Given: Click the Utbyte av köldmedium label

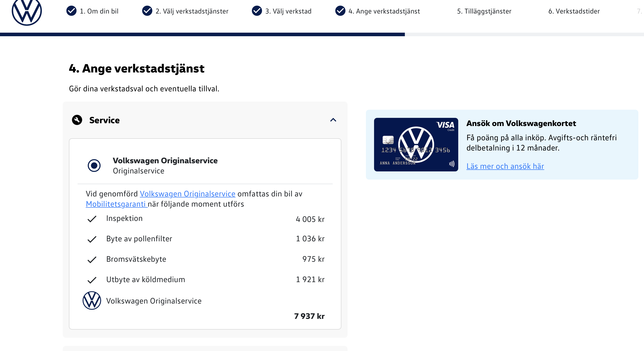Looking at the screenshot, I should (146, 280).
